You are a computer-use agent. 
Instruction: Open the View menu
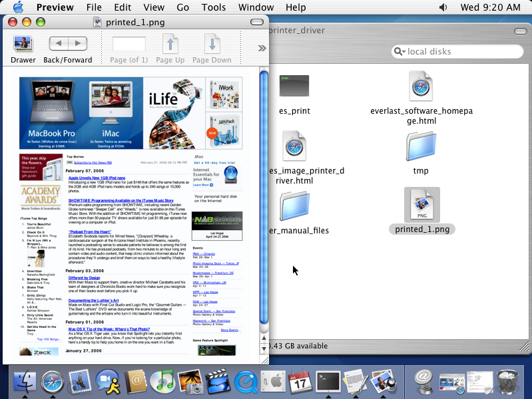click(154, 7)
